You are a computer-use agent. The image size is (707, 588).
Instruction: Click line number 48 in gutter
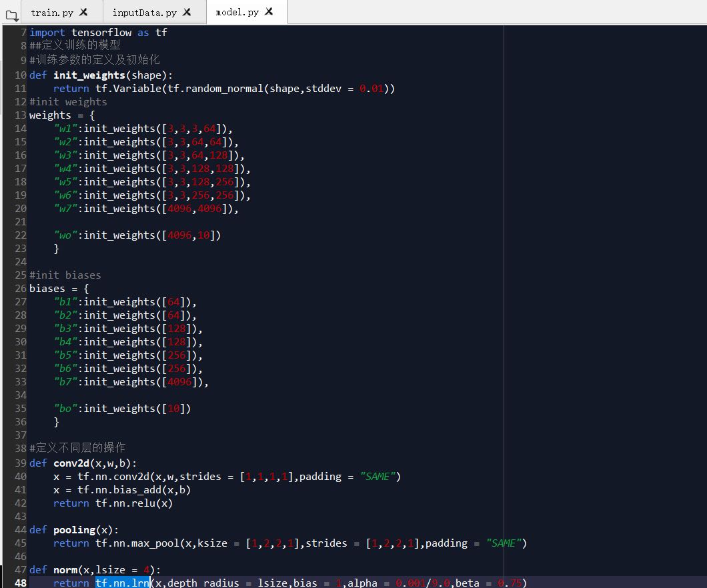point(20,583)
